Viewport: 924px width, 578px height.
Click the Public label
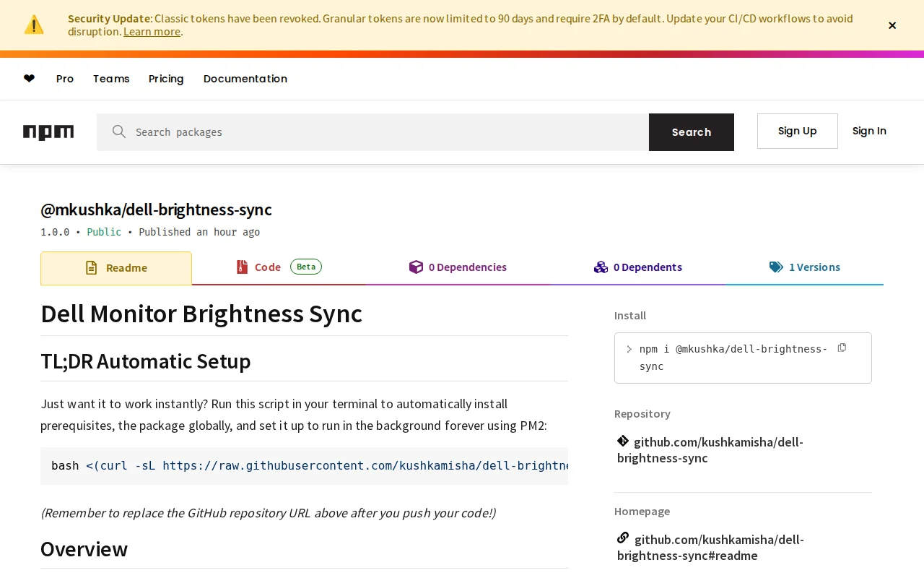pos(104,232)
